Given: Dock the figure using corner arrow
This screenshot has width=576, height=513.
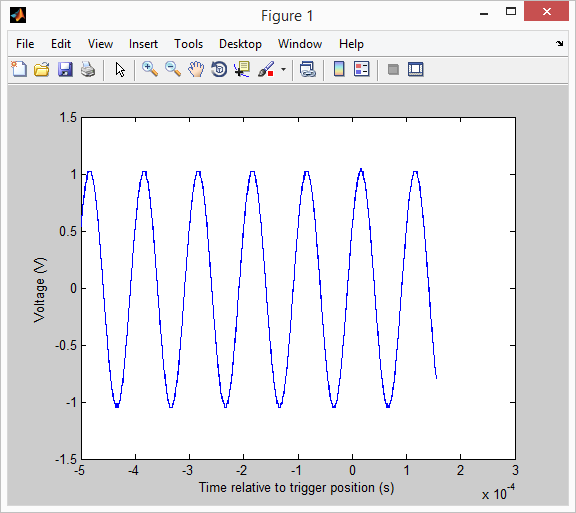Looking at the screenshot, I should click(x=559, y=44).
